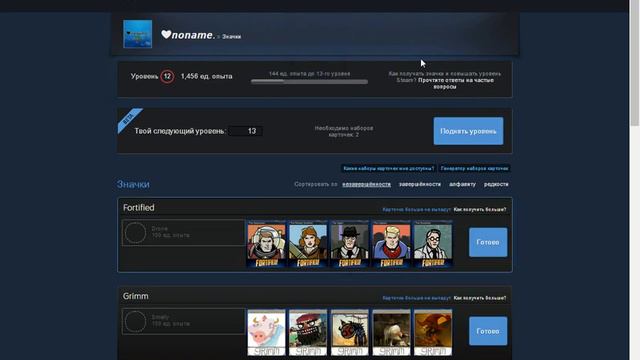
Task: Sort badges by завершённости
Action: 420,184
